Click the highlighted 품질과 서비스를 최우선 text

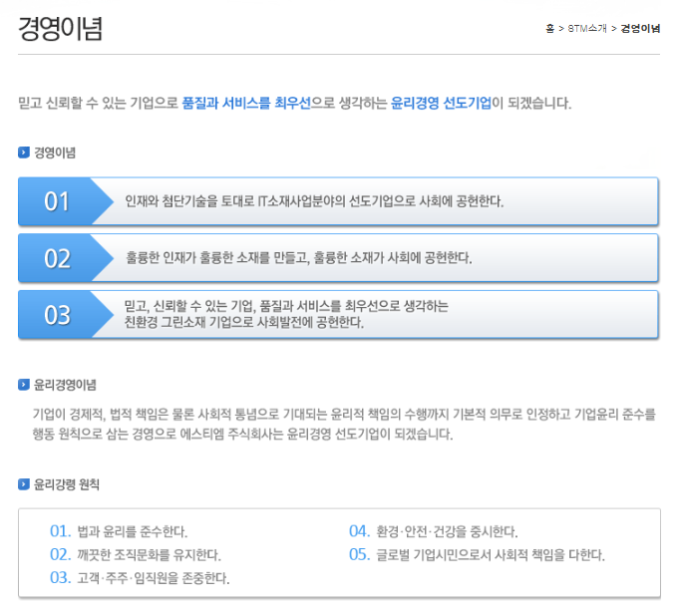pyautogui.click(x=246, y=103)
